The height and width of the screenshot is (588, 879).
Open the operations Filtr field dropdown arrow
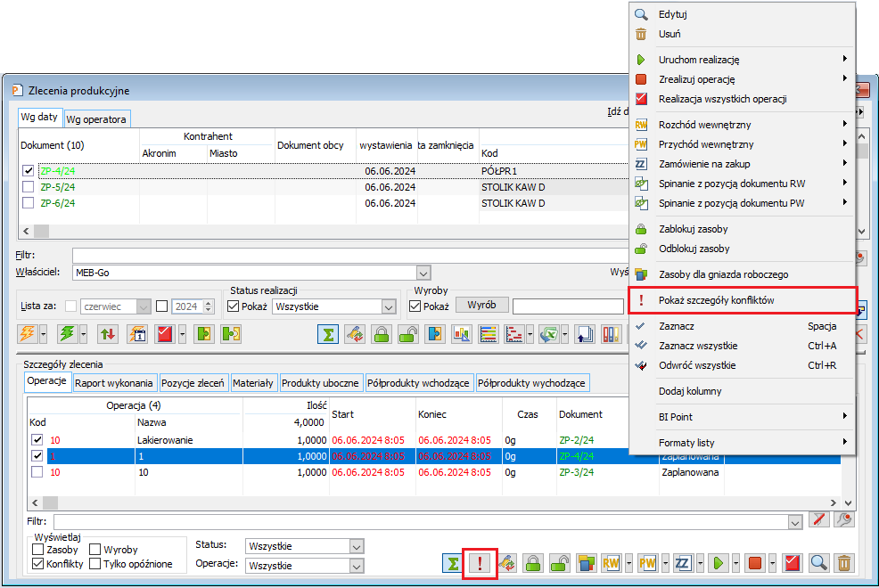pyautogui.click(x=795, y=522)
